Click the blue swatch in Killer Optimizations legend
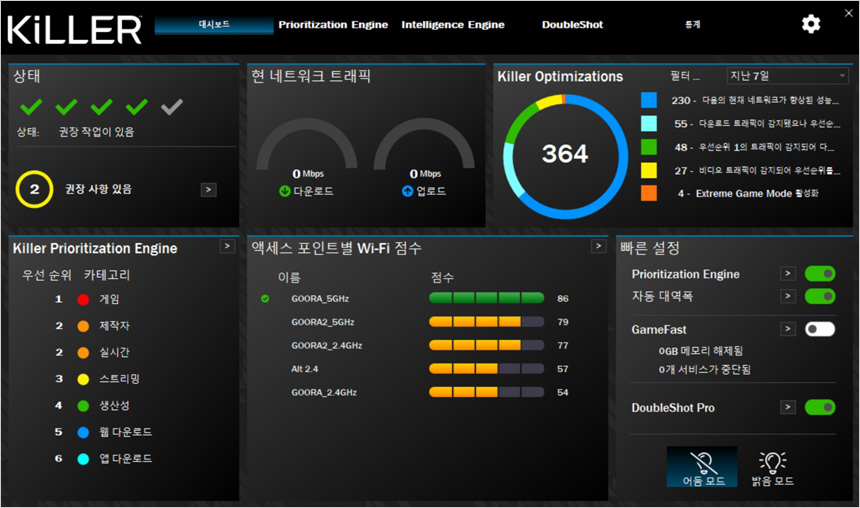Screen dimensions: 860x508 pos(649,100)
